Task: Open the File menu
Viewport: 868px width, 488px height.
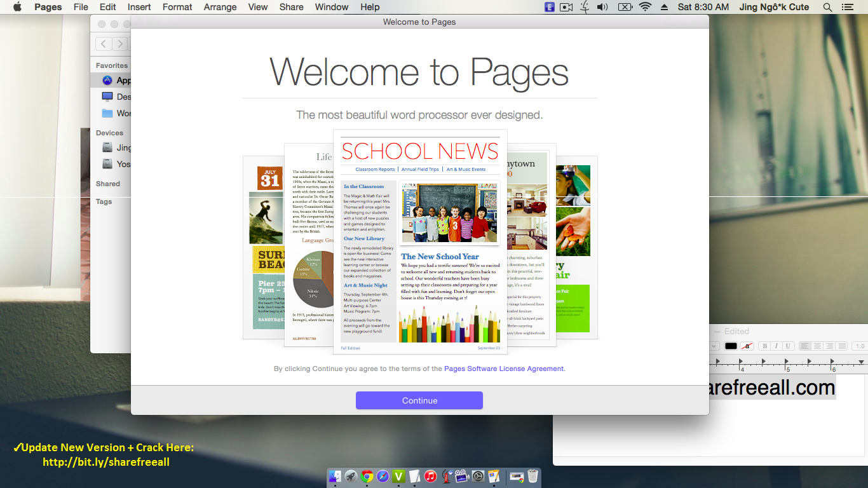Action: 81,7
